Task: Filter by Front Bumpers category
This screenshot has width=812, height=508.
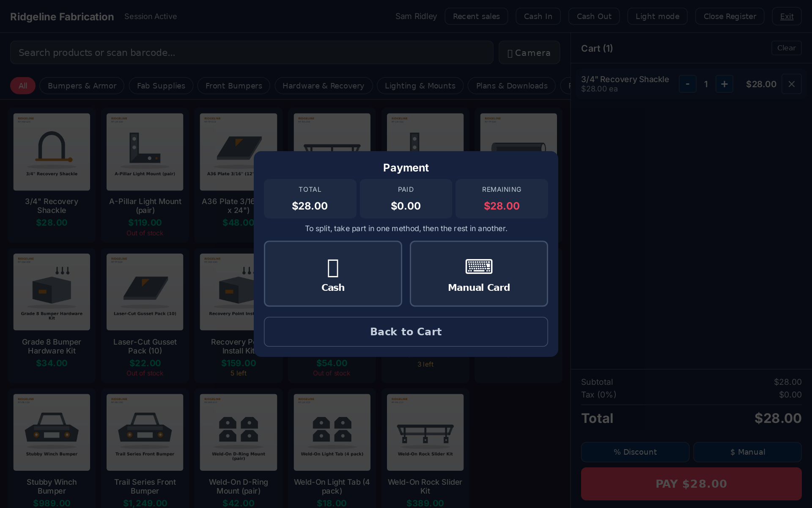Action: coord(234,86)
